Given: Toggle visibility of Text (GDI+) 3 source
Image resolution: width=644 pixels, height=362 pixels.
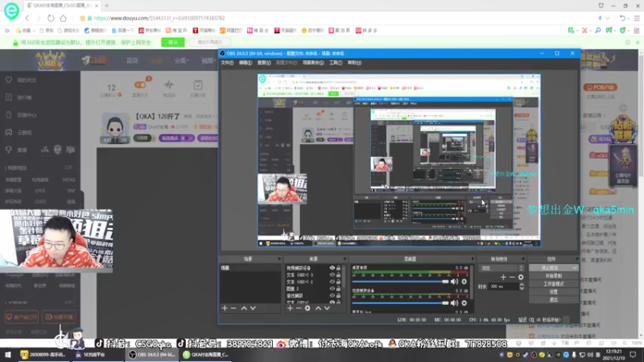Looking at the screenshot, I should pos(332,275).
